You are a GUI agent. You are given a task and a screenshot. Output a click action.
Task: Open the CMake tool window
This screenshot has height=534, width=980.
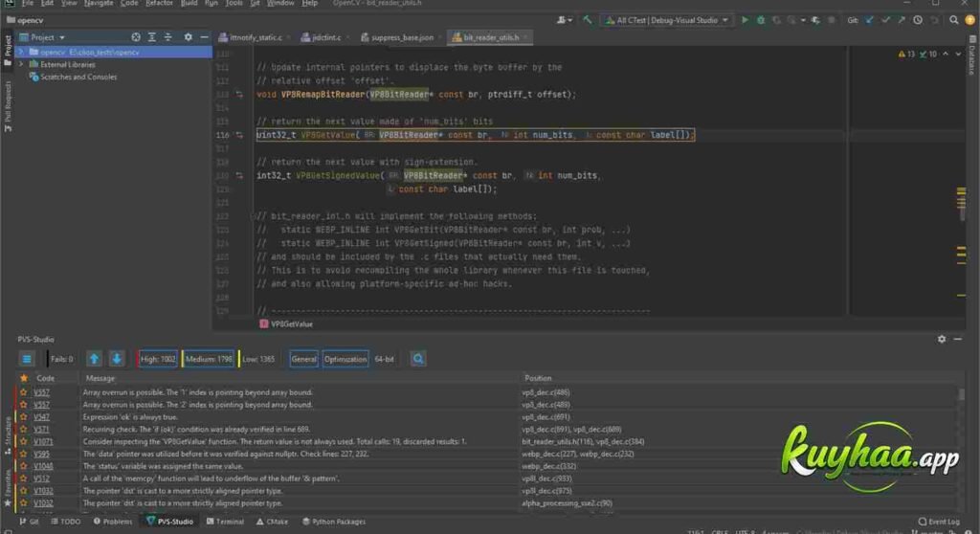(x=272, y=522)
